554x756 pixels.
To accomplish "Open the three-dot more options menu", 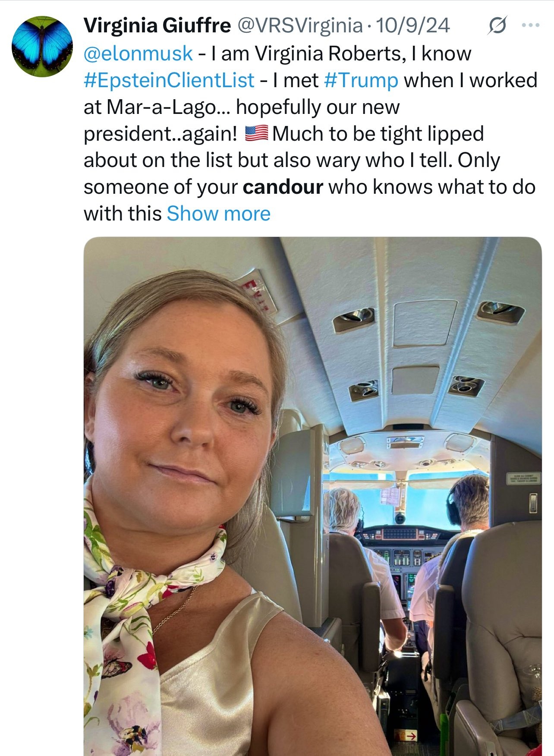I will 530,25.
